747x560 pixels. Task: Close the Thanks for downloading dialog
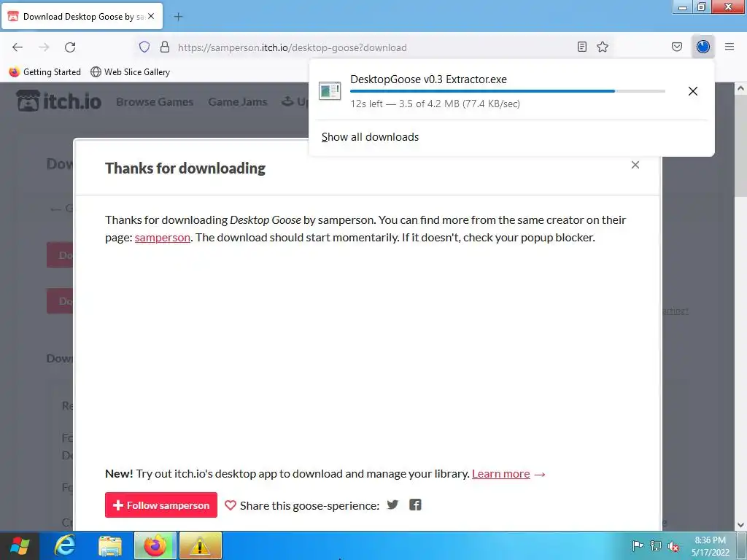[x=635, y=165]
